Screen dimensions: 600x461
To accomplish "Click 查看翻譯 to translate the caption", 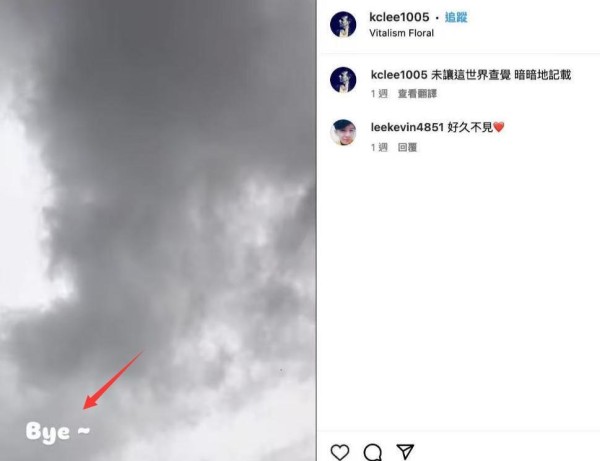I will [417, 94].
